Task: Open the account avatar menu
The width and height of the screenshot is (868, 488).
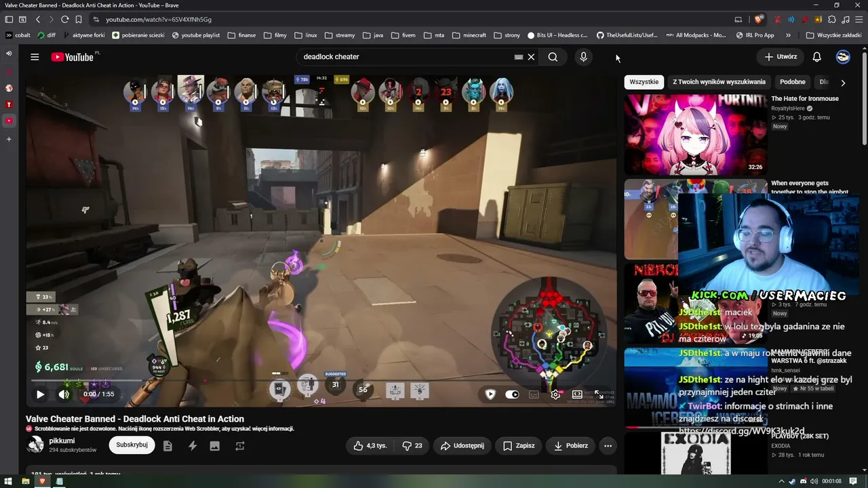Action: pos(843,57)
